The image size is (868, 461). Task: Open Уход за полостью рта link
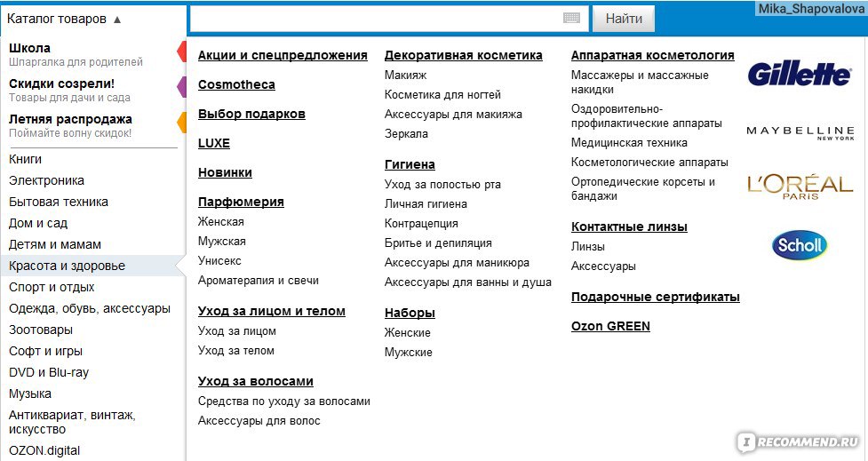442,185
